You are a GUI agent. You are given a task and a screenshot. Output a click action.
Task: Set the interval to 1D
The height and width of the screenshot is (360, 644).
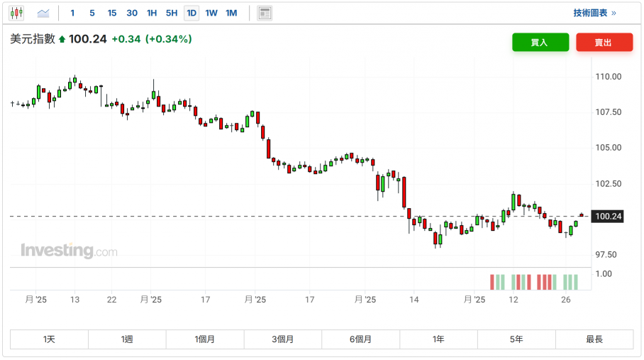click(191, 13)
